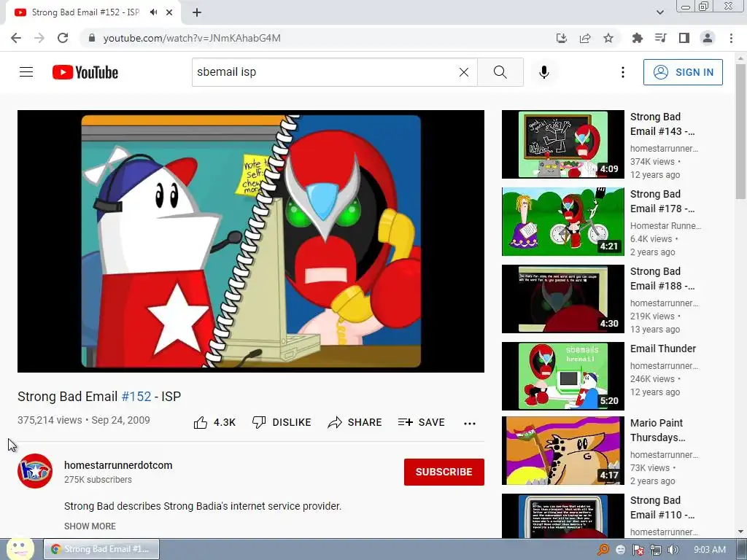Expand description with SHOW MORE
This screenshot has width=747, height=560.
[90, 526]
